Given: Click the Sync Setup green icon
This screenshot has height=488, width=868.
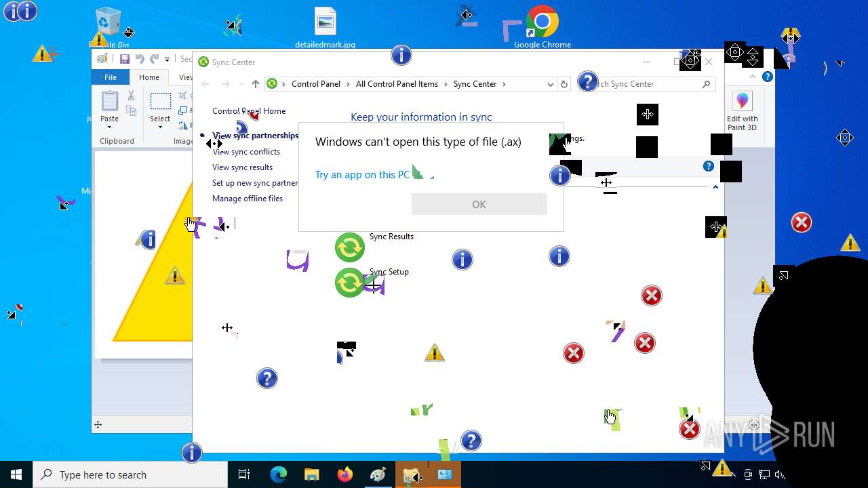Looking at the screenshot, I should pos(350,282).
